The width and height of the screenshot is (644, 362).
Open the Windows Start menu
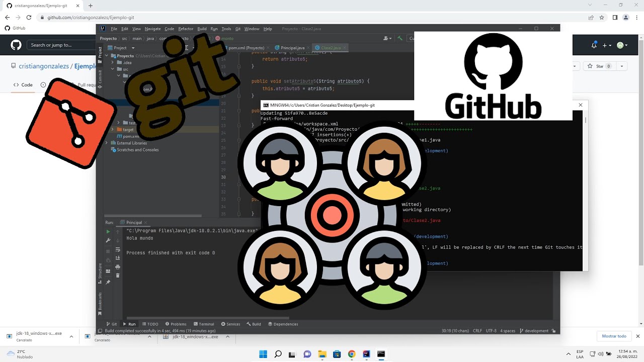point(263,354)
